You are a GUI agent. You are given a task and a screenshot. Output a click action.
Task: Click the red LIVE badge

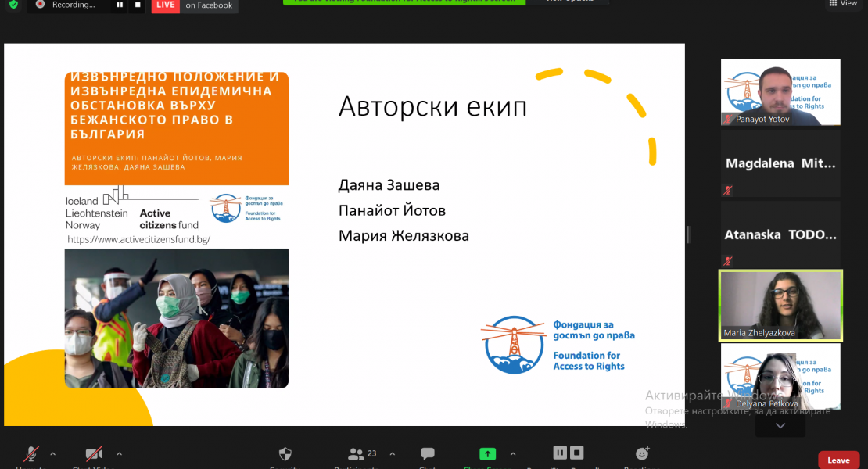coord(166,5)
